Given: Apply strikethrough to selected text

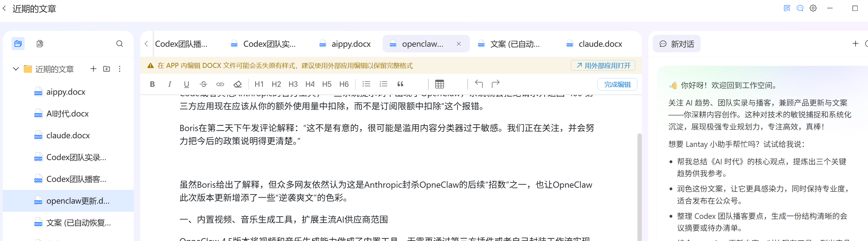Looking at the screenshot, I should 203,84.
